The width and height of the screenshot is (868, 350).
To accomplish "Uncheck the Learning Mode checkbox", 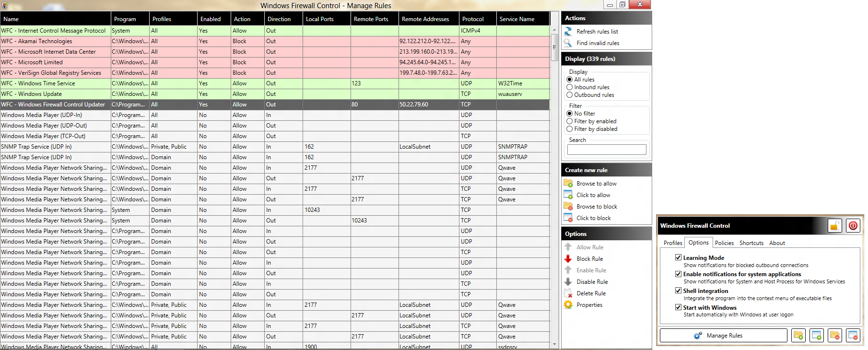I will (x=678, y=257).
